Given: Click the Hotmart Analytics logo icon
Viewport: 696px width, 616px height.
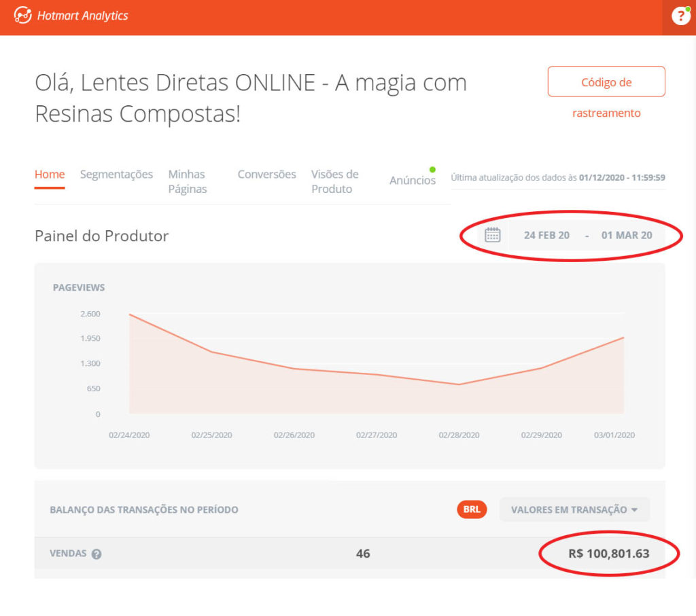Looking at the screenshot, I should coord(22,16).
